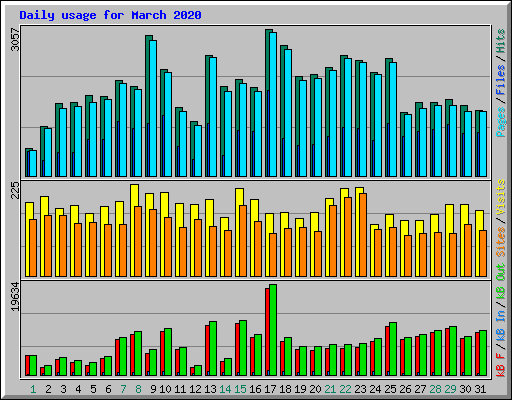Screen dimensions: 512x400
Task: Click the cyan Files bar for day 31
Action: coord(483,144)
